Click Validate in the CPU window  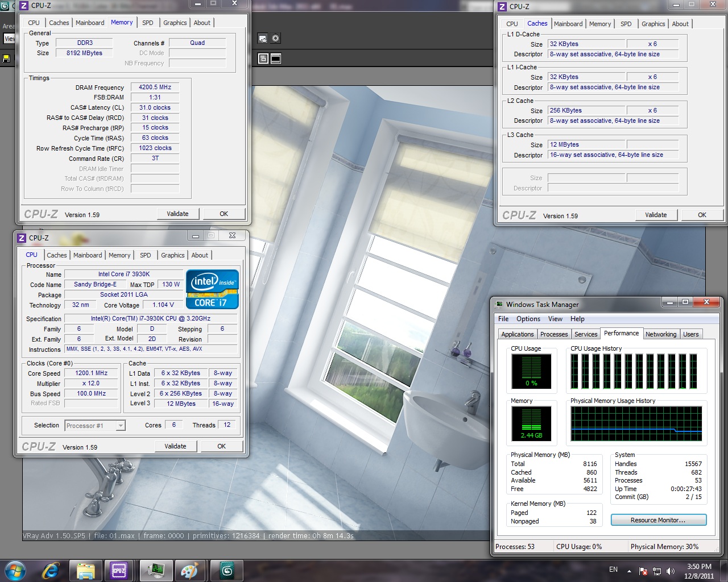(175, 446)
